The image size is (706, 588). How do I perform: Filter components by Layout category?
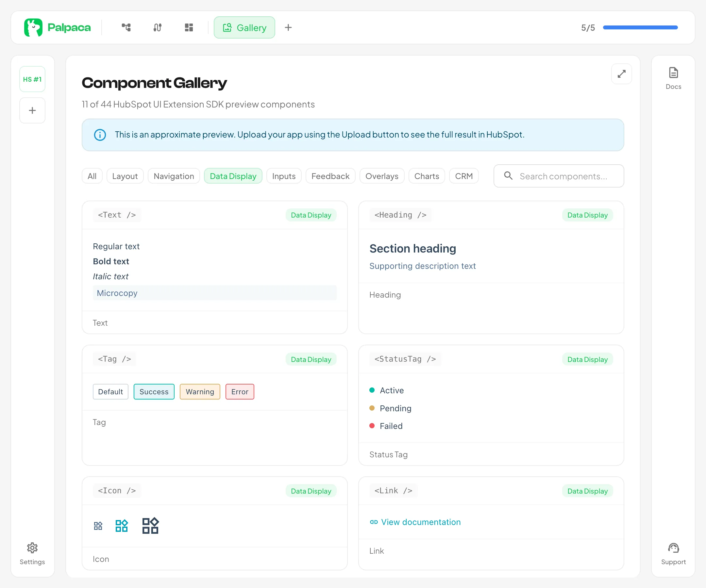pyautogui.click(x=125, y=176)
